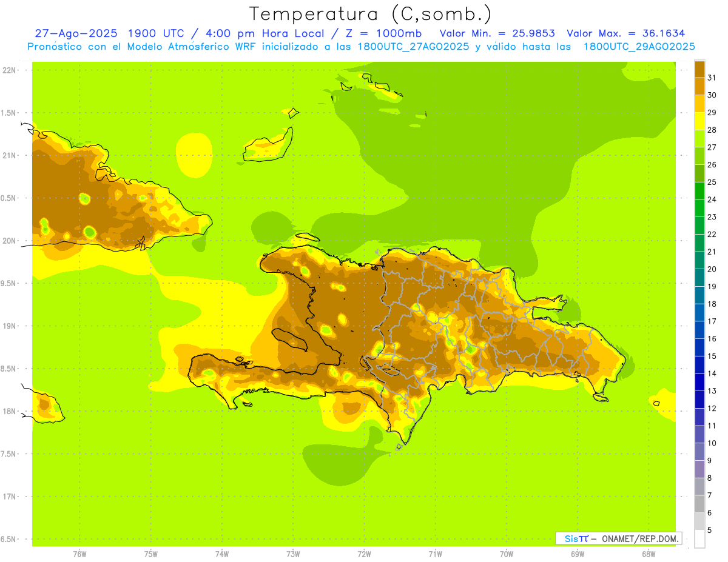Image resolution: width=728 pixels, height=562 pixels.
Task: Click the 'ONAMET/REP.DOM.' credit label
Action: click(641, 538)
